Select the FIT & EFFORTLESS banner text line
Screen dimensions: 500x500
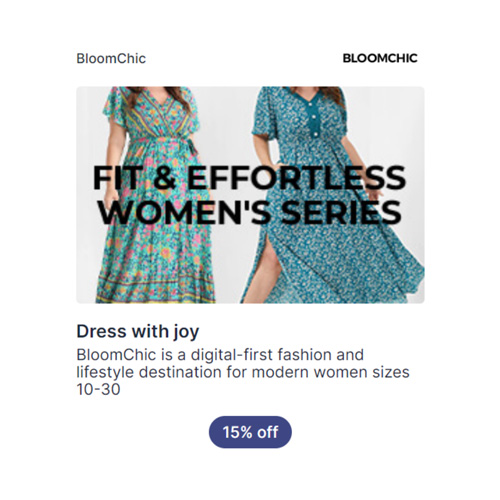tap(249, 178)
